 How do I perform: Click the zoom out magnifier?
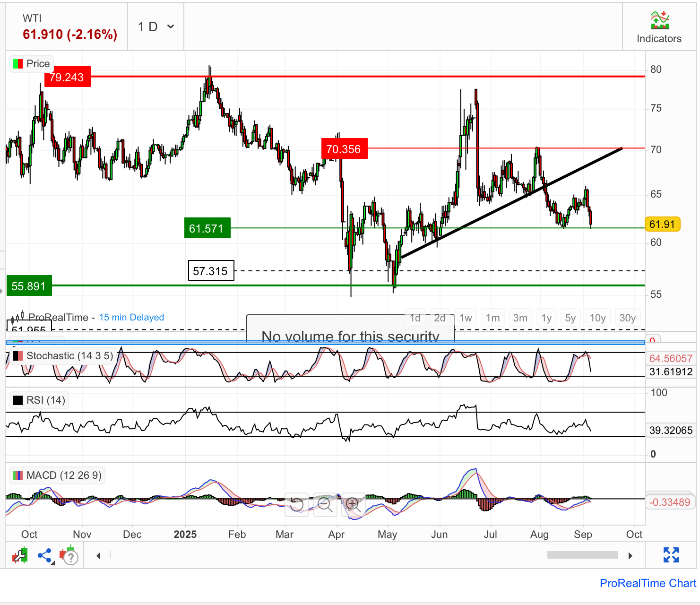[325, 504]
